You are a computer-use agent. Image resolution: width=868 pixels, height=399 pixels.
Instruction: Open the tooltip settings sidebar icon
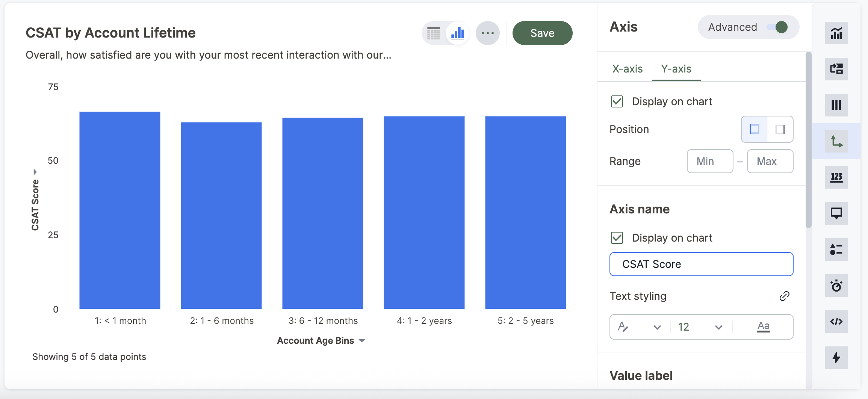point(836,213)
